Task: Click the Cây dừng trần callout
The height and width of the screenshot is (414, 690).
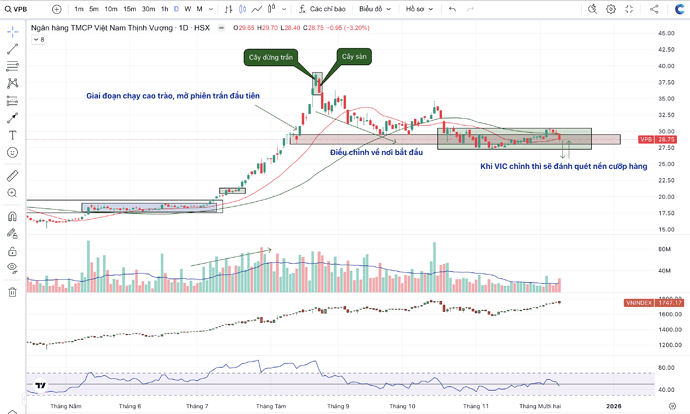Action: pos(271,57)
